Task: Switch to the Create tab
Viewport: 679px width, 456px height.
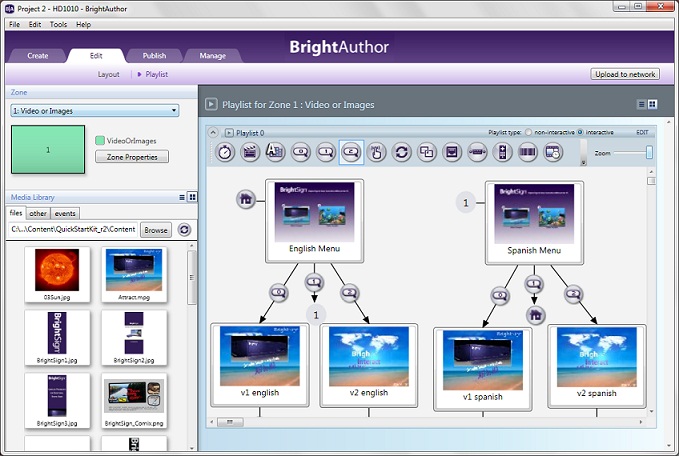Action: point(38,55)
